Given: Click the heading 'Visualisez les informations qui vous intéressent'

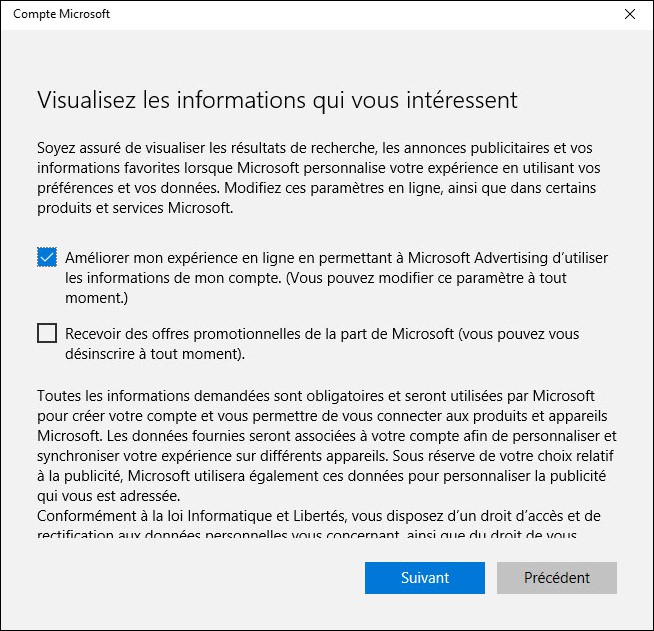Looking at the screenshot, I should tap(277, 100).
